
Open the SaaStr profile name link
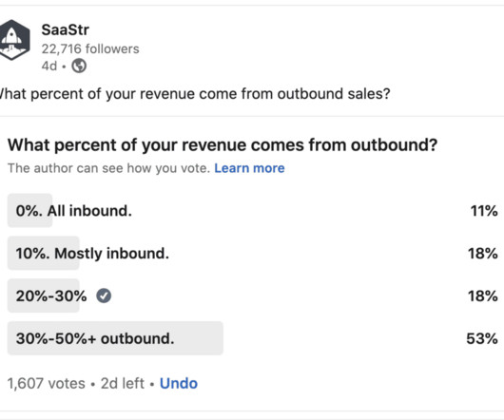tap(66, 29)
